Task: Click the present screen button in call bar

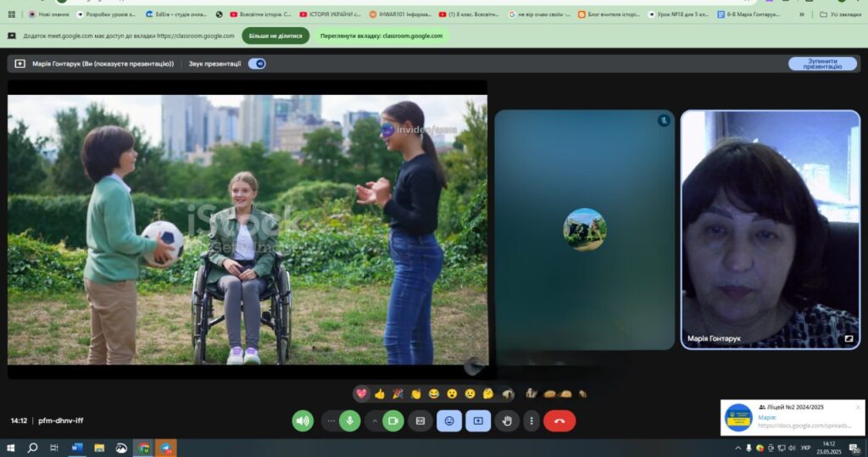Action: coord(478,421)
